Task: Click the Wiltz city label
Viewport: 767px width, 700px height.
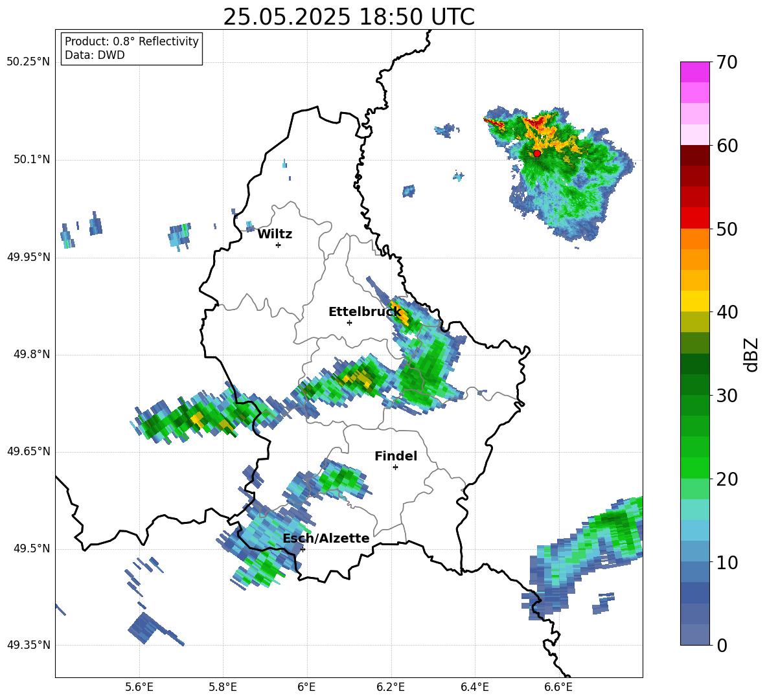Action: tap(275, 234)
